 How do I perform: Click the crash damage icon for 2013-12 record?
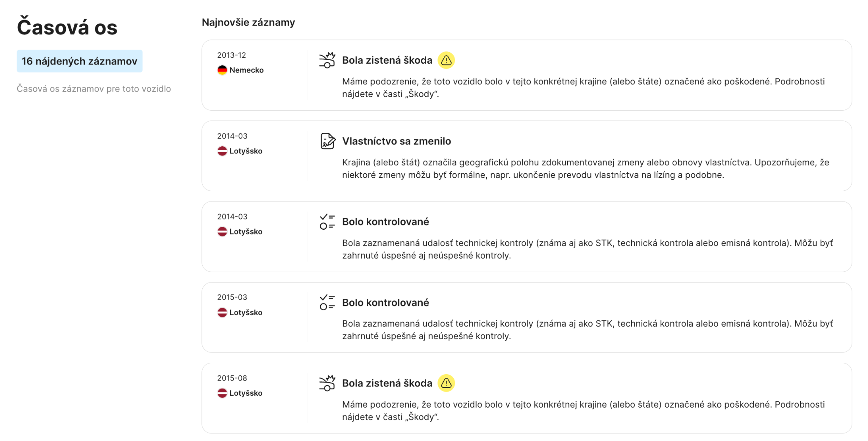pos(327,60)
